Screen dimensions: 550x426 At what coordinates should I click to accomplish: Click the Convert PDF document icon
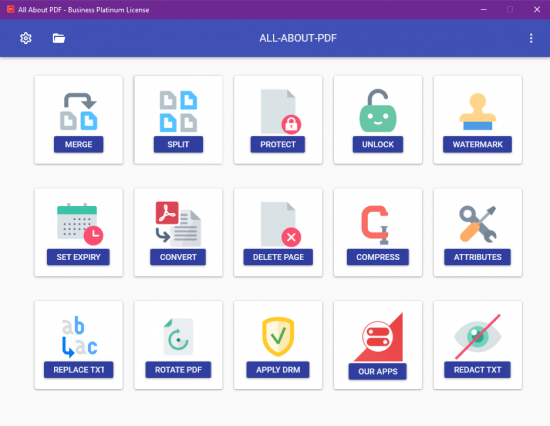[178, 224]
